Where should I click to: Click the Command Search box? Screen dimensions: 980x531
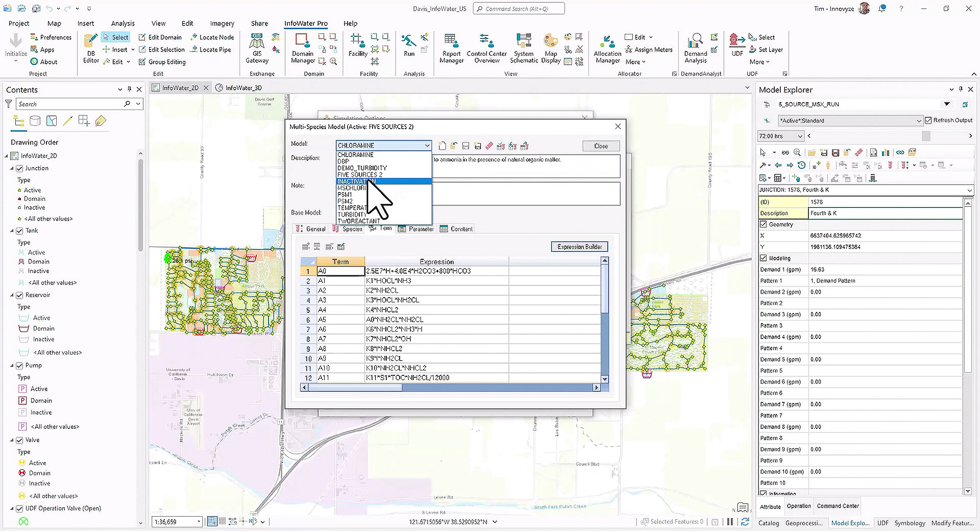pyautogui.click(x=519, y=9)
